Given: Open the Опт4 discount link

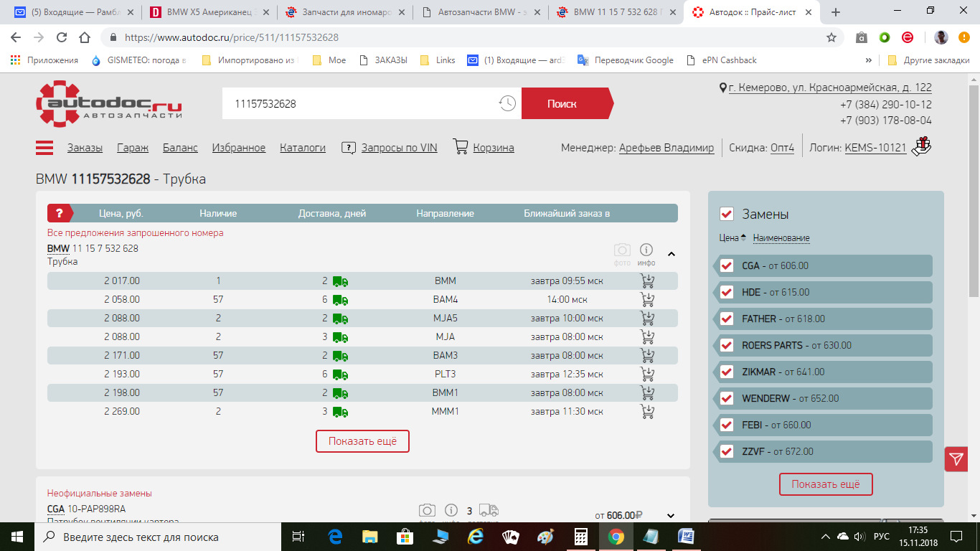Looking at the screenshot, I should 783,148.
